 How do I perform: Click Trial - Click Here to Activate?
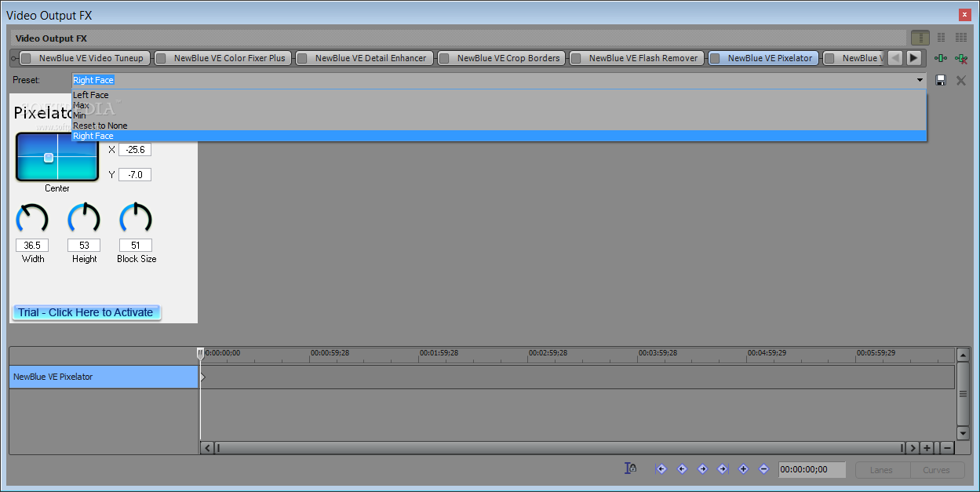[x=86, y=312]
